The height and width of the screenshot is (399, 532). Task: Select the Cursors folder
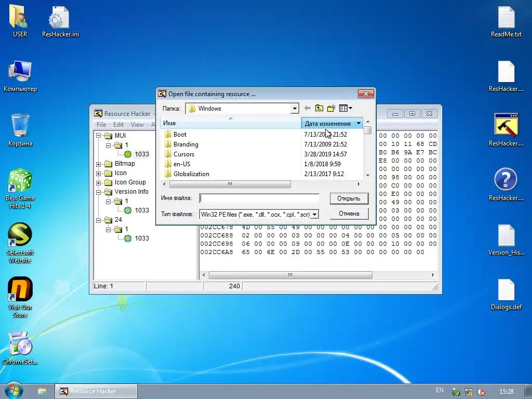(183, 154)
